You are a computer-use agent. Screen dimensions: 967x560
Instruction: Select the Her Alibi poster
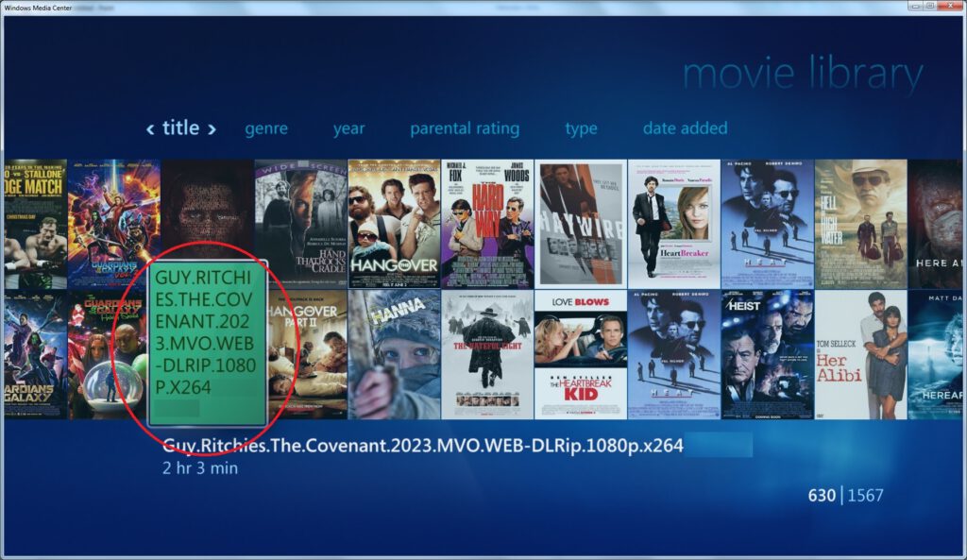861,355
